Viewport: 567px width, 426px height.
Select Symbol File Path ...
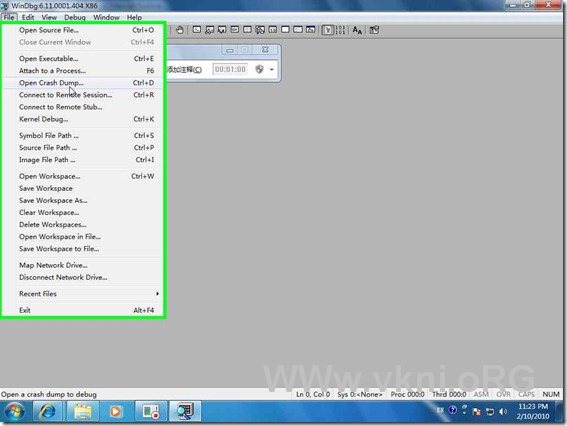tap(83, 136)
